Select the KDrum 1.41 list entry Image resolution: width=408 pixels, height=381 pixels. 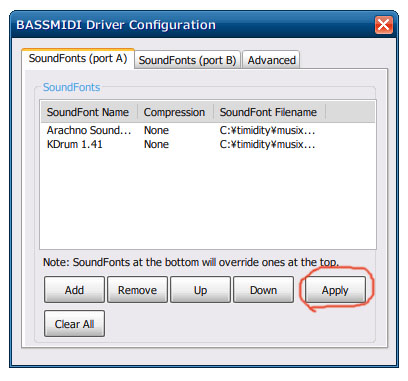pos(75,144)
